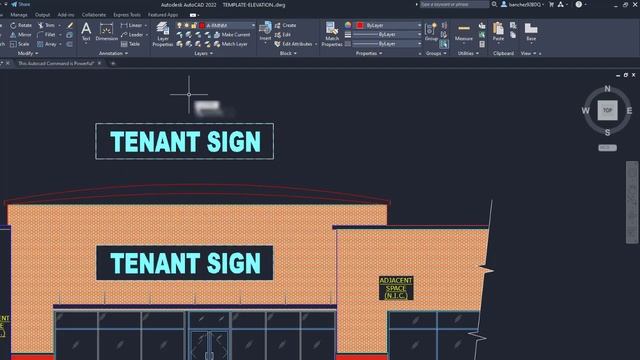This screenshot has height=360, width=640.
Task: Click the Share button in title bar
Action: point(21,4)
